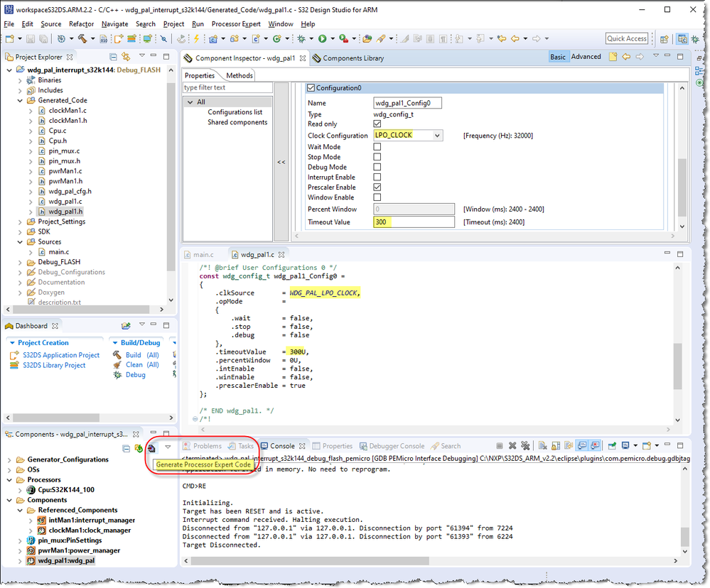
Task: Click the S32DS Library Project link
Action: [x=54, y=365]
